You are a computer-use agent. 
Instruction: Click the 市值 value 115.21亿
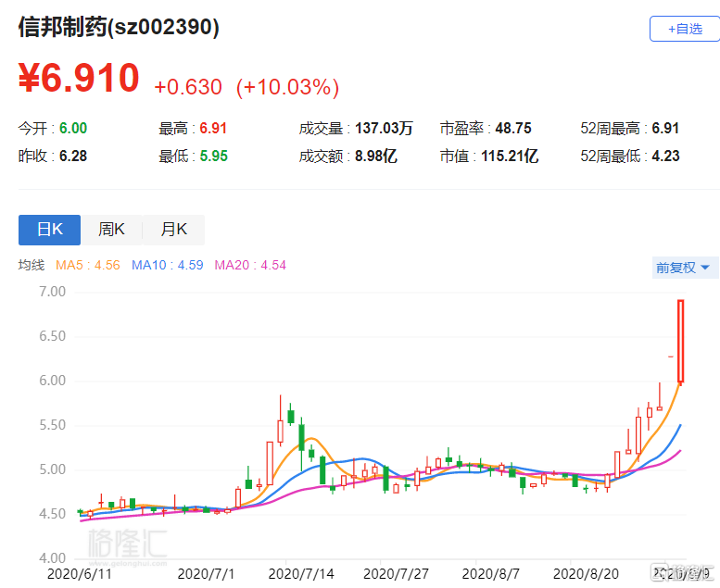coord(510,156)
